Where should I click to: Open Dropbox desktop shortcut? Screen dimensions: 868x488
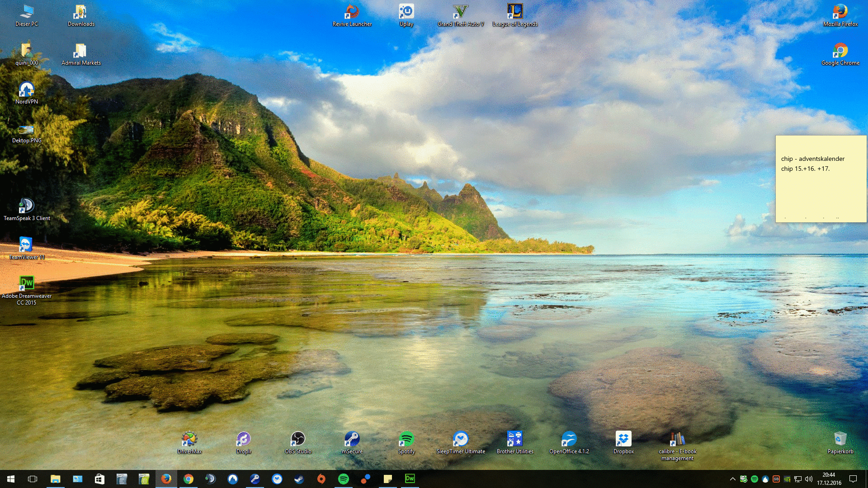point(623,443)
